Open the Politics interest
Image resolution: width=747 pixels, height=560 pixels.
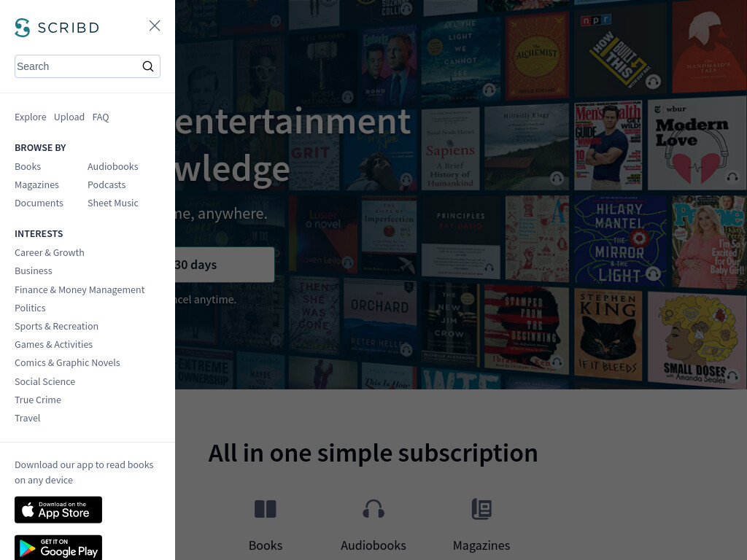click(30, 308)
